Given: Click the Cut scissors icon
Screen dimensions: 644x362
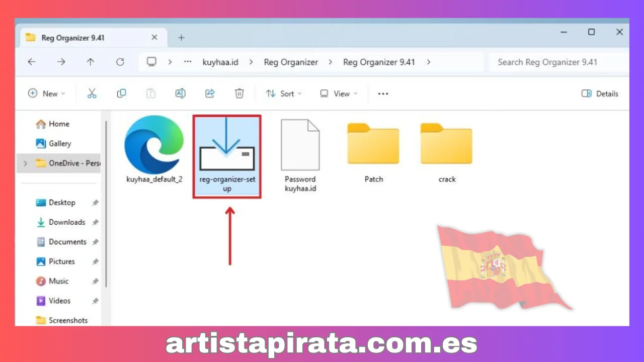Looking at the screenshot, I should click(92, 94).
